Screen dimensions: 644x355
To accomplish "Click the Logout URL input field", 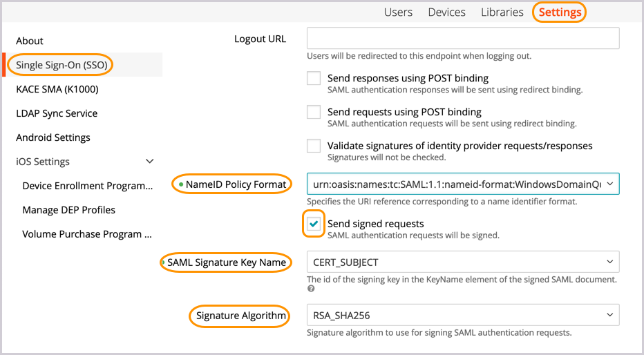I will point(463,39).
